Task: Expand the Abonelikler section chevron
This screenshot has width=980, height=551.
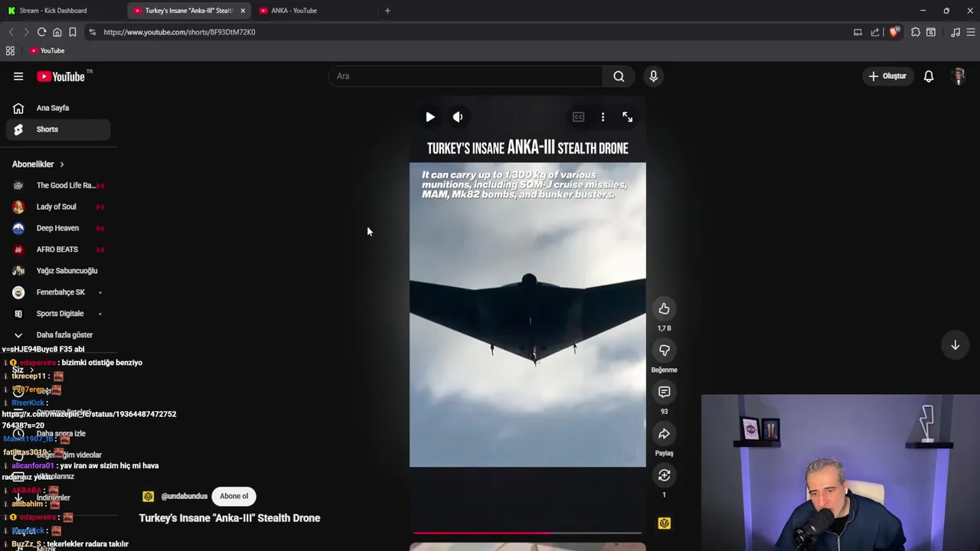Action: click(61, 164)
